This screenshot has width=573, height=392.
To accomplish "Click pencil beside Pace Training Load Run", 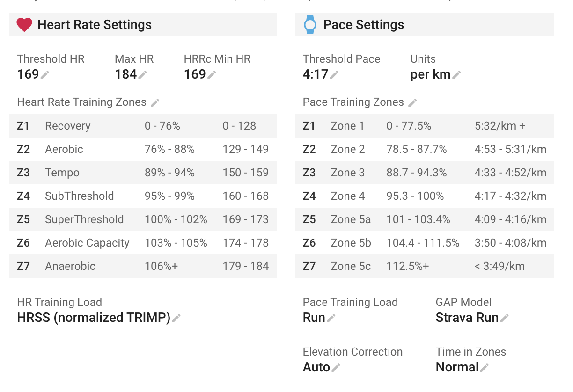I will [x=331, y=318].
